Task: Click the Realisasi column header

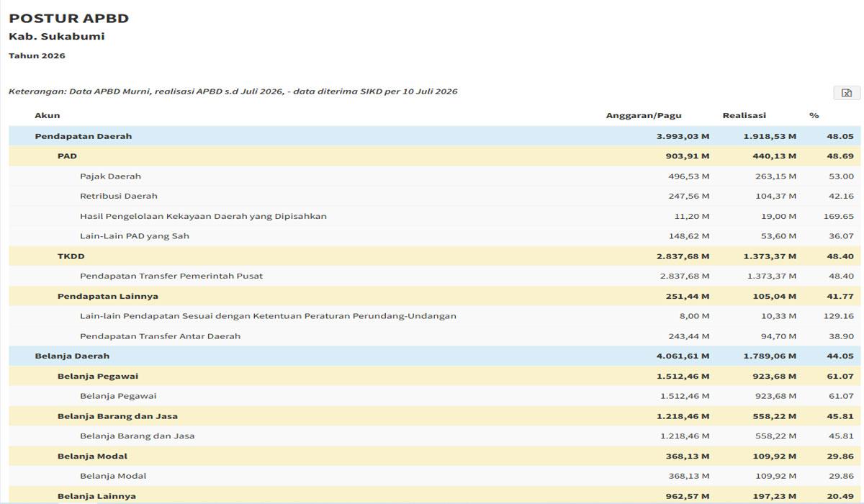Action: click(744, 115)
